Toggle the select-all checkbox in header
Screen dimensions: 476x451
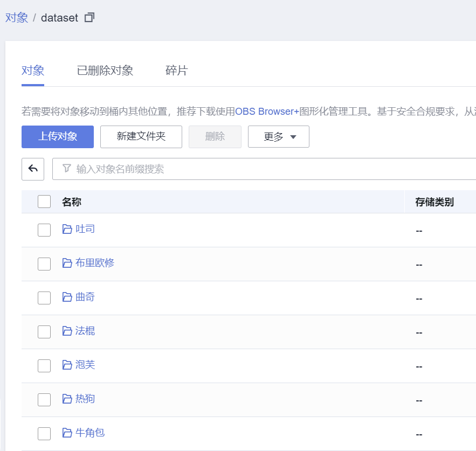click(x=44, y=202)
